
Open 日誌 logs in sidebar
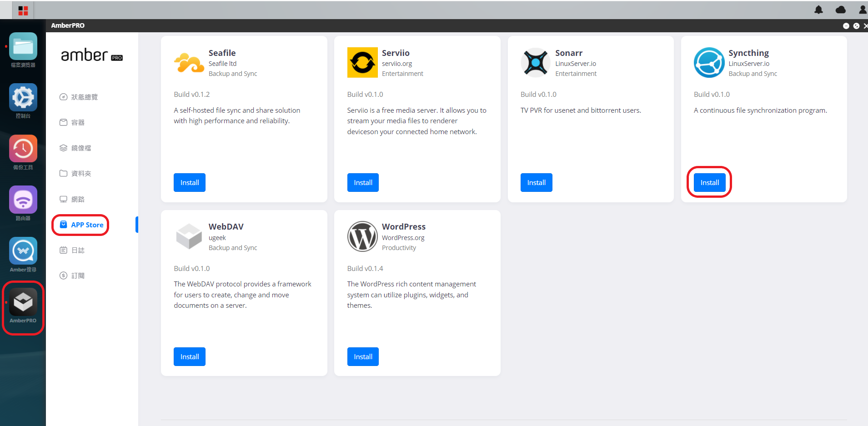[x=72, y=250]
